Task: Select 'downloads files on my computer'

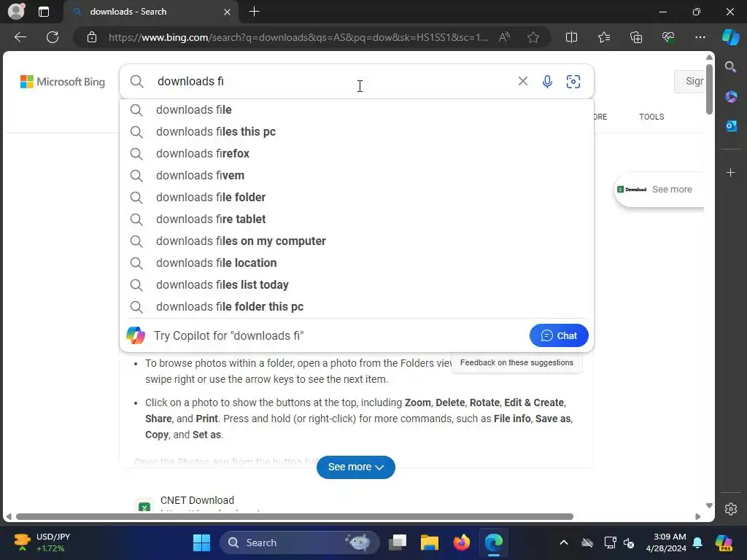Action: (x=356, y=241)
